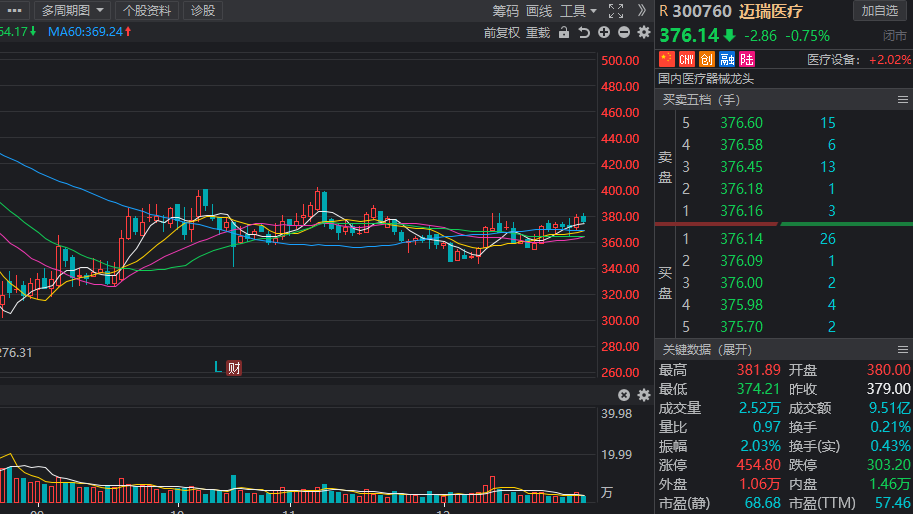The width and height of the screenshot is (913, 514).
Task: Click the 陆 Stock Connect badge
Action: coord(747,59)
